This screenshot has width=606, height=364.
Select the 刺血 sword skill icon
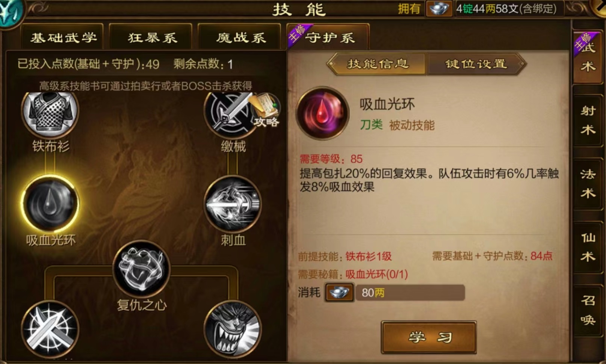pyautogui.click(x=233, y=204)
